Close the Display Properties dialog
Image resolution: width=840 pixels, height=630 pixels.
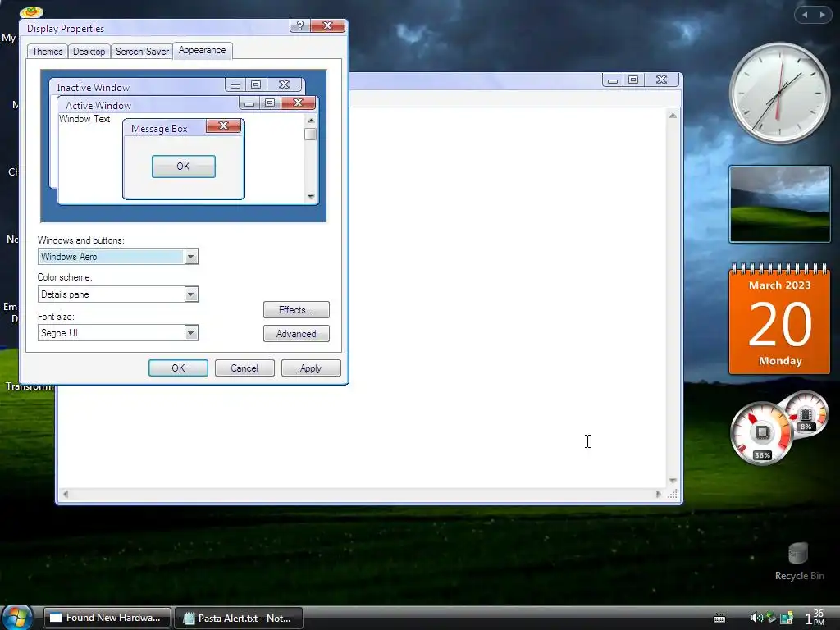[328, 25]
